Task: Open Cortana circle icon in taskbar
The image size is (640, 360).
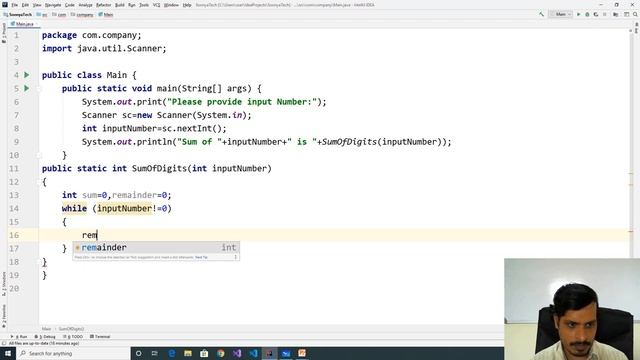Action: pos(139,353)
